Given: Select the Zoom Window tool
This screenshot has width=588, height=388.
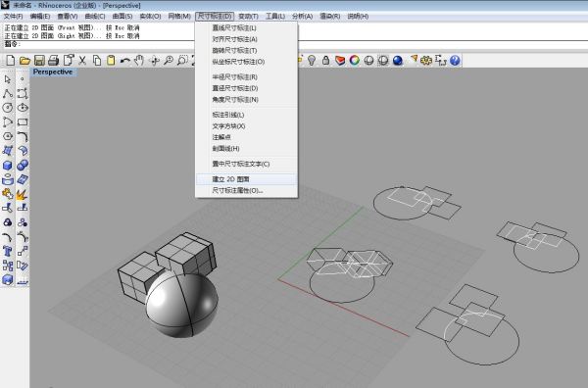Looking at the screenshot, I should (182, 61).
